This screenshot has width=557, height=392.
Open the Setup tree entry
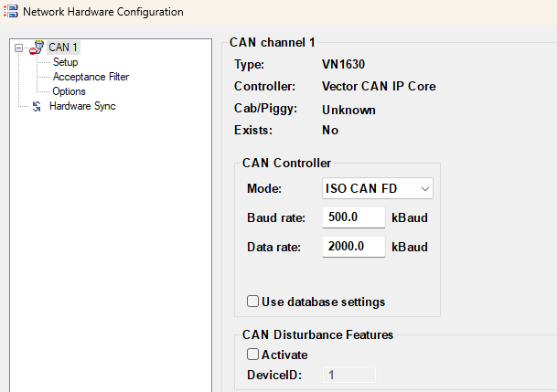(x=65, y=62)
